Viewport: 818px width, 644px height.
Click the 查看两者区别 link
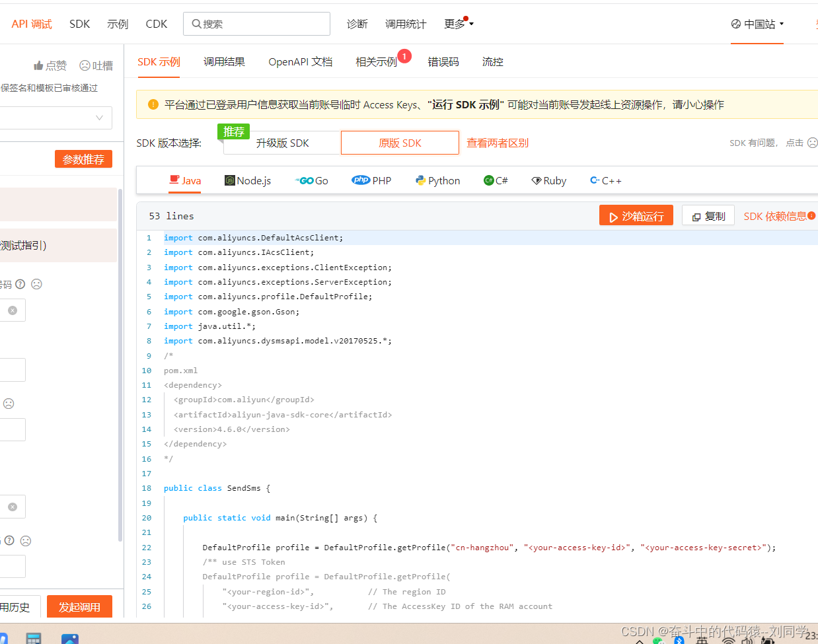coord(497,143)
